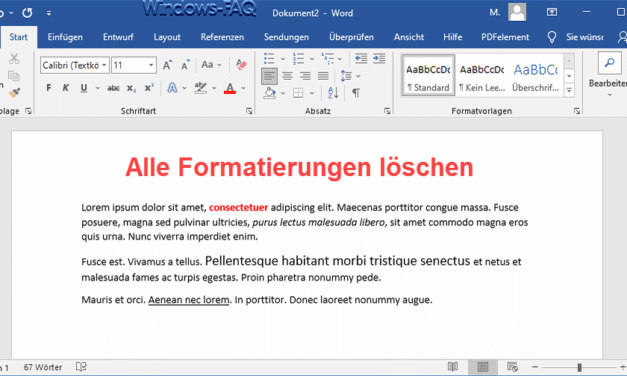Switch to the Layout tab
The height and width of the screenshot is (376, 627).
167,37
